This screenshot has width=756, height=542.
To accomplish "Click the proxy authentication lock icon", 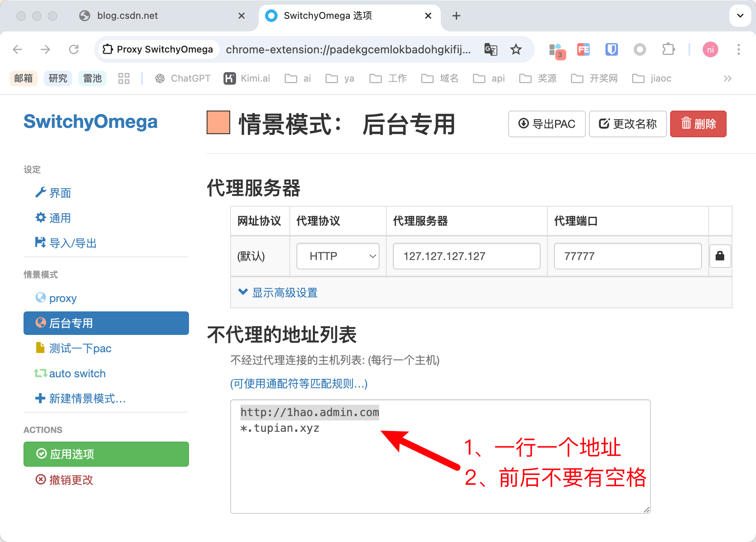I will 720,256.
